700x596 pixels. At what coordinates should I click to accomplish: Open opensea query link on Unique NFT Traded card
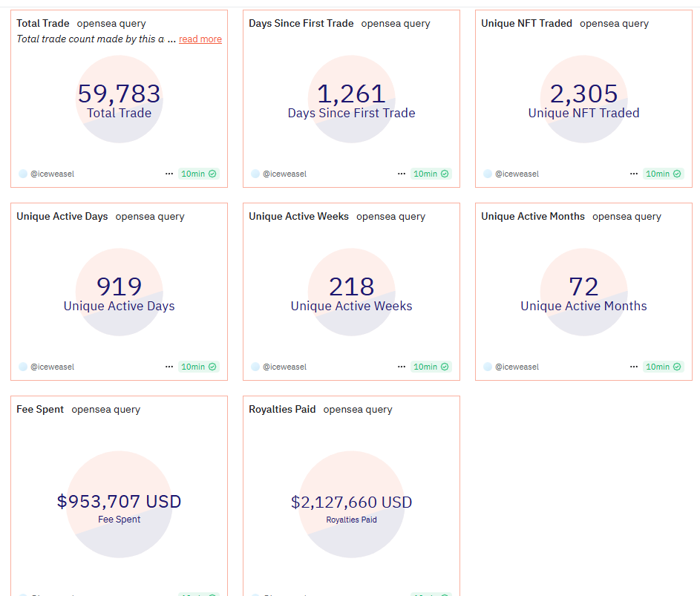coord(615,24)
